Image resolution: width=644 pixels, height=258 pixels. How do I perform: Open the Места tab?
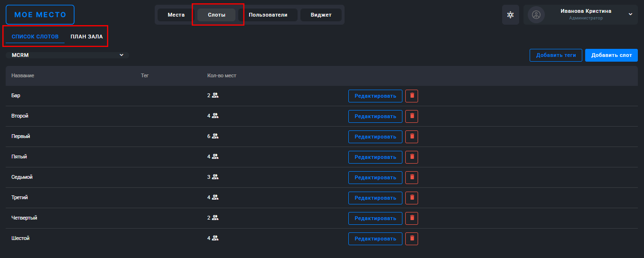176,15
